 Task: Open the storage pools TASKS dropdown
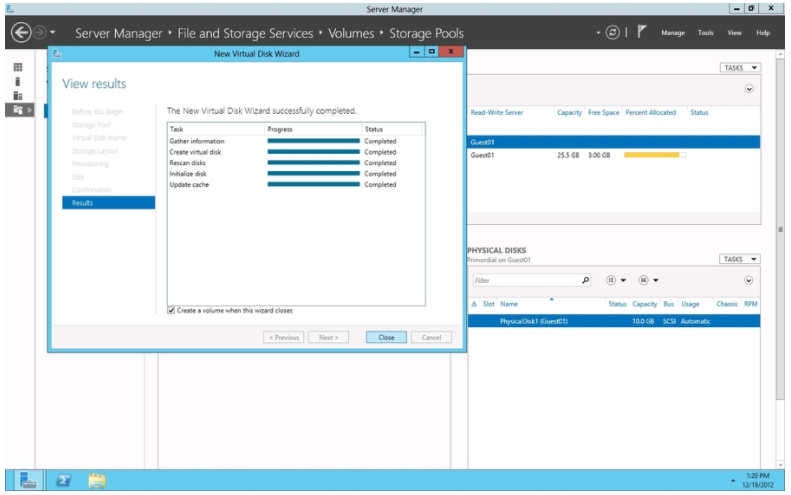pyautogui.click(x=740, y=68)
